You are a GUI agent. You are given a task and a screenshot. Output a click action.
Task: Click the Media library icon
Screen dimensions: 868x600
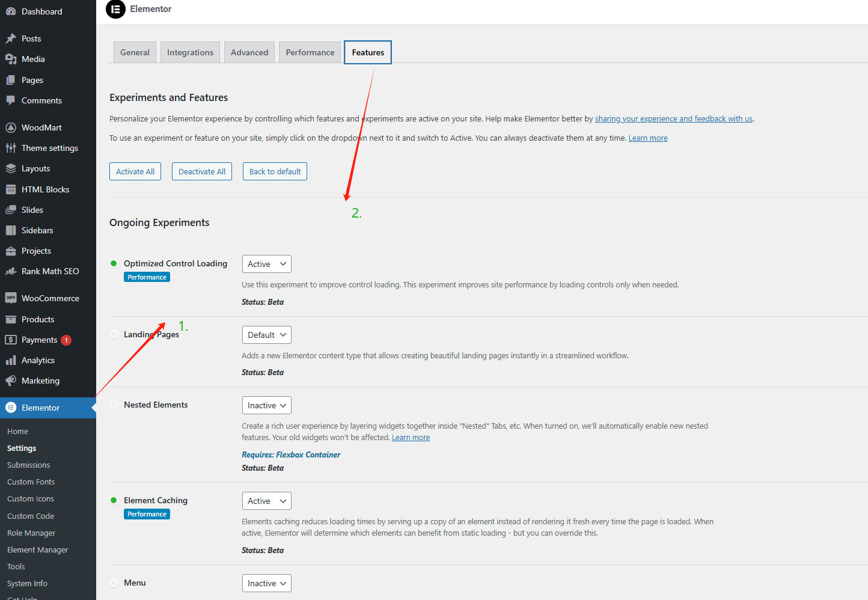pos(11,59)
